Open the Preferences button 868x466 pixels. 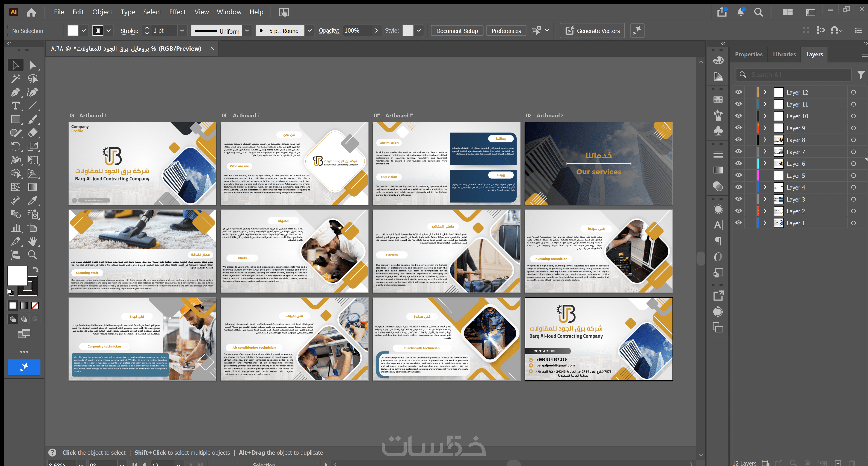506,31
